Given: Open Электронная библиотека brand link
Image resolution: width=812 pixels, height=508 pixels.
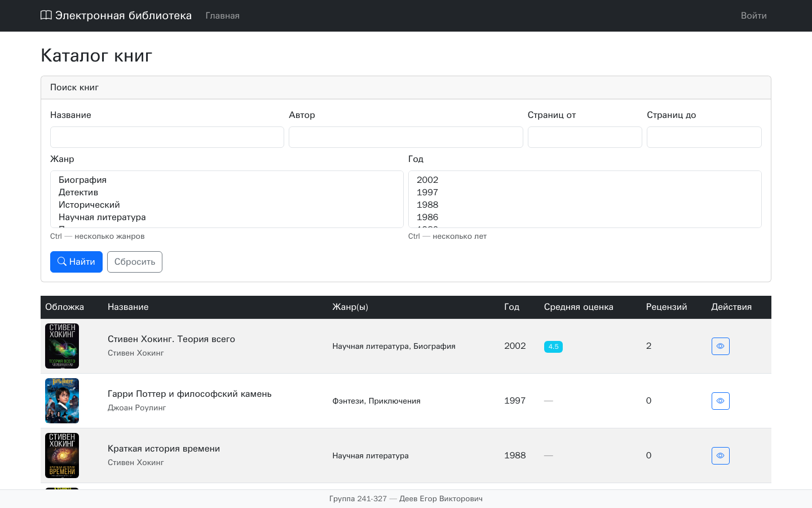Looking at the screenshot, I should point(116,15).
